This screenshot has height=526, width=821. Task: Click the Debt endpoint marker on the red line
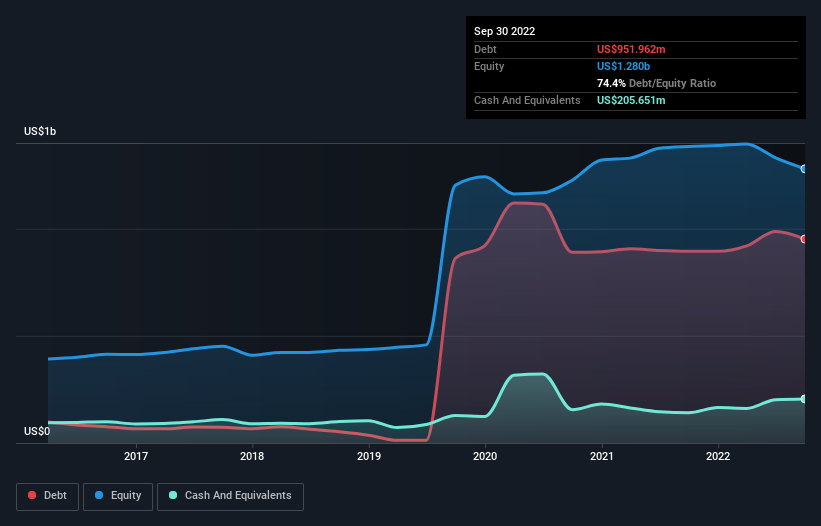pos(804,239)
